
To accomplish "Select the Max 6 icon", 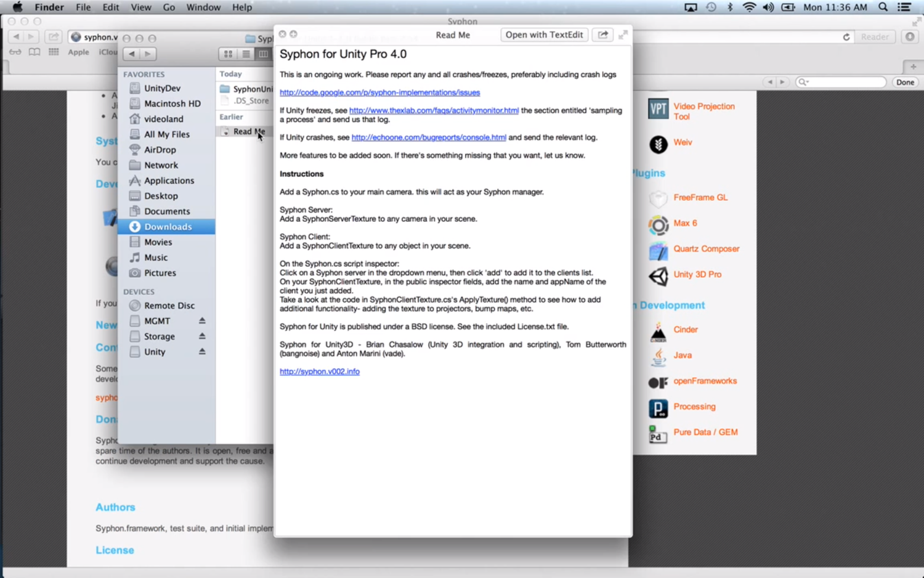I will point(658,226).
